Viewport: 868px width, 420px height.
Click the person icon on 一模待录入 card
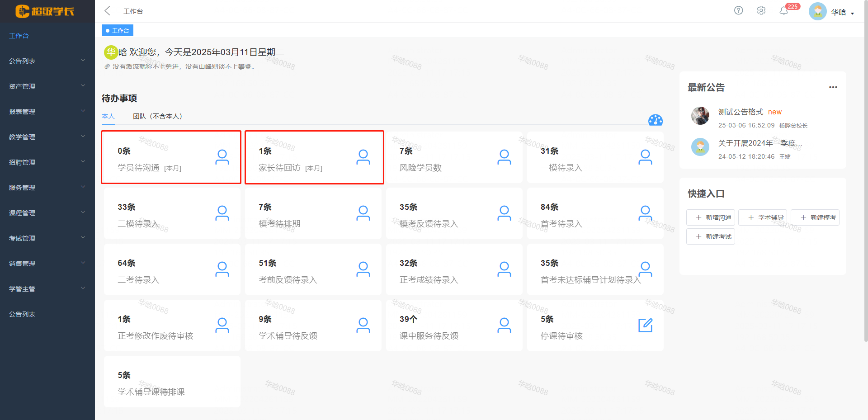[645, 157]
